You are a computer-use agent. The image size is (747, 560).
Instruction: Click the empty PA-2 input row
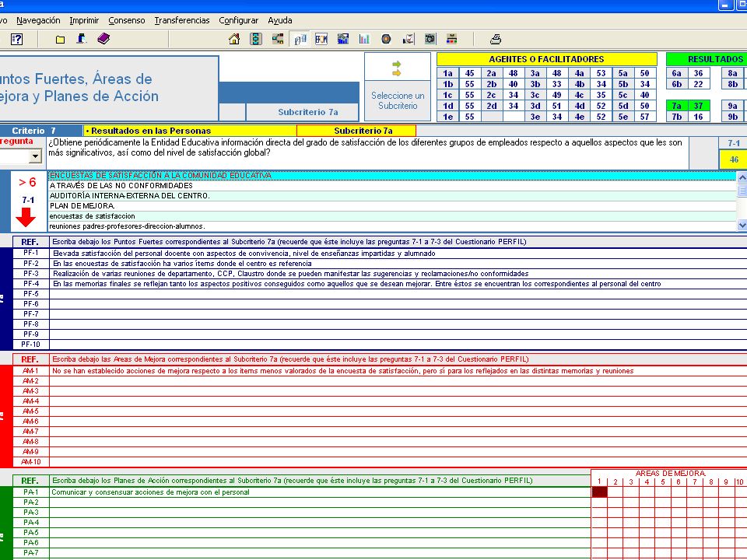(320, 502)
